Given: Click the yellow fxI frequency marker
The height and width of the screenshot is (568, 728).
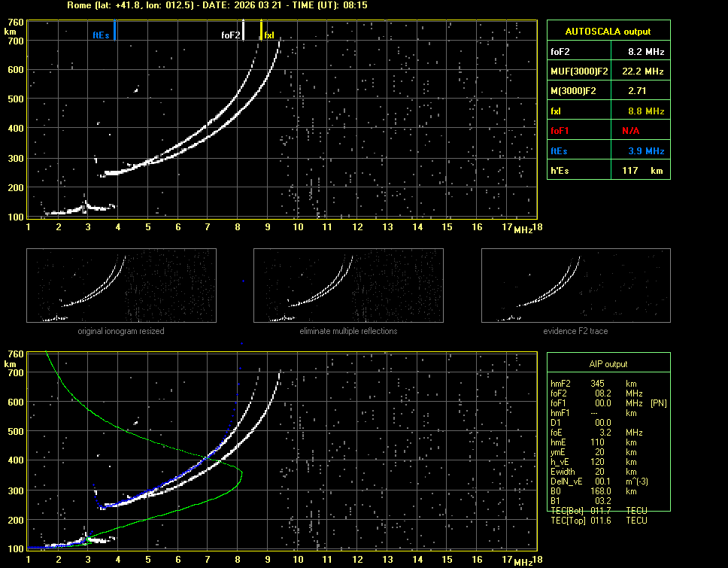Looking at the screenshot, I should coord(261,30).
